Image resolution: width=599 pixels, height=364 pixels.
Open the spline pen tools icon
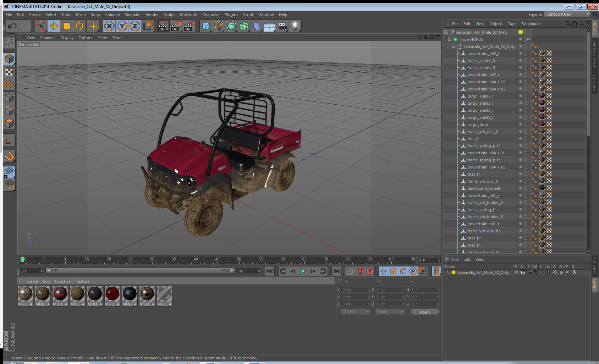point(219,26)
